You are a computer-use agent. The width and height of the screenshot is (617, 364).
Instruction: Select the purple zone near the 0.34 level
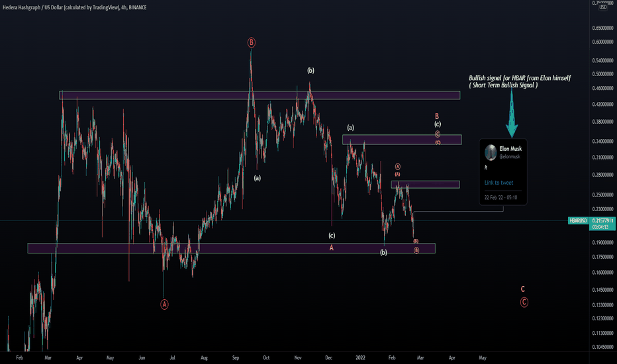click(402, 140)
